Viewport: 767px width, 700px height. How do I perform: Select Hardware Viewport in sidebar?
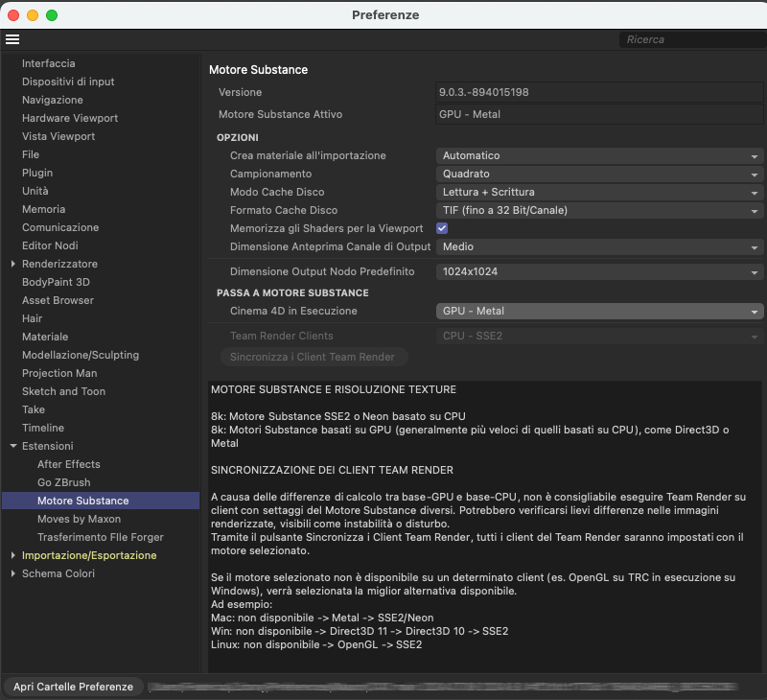click(70, 118)
